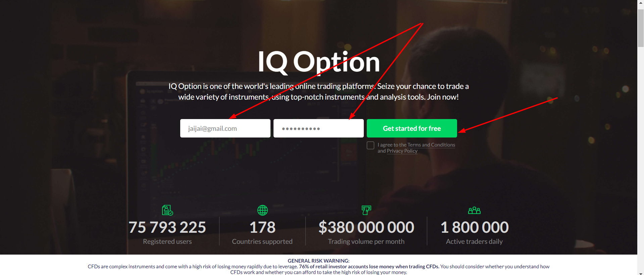The width and height of the screenshot is (644, 275).
Task: Click the 1 800 000 active traders figure
Action: (474, 227)
